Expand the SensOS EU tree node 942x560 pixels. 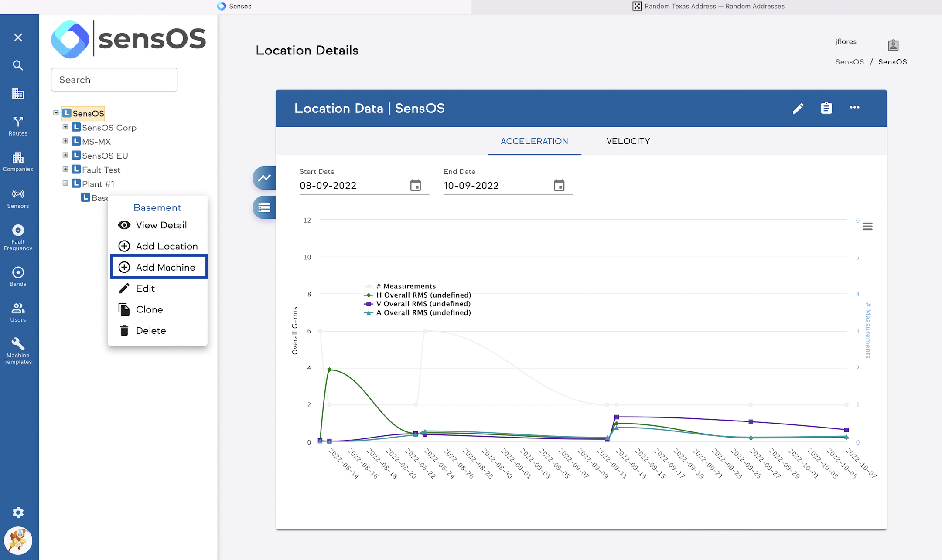(x=65, y=155)
